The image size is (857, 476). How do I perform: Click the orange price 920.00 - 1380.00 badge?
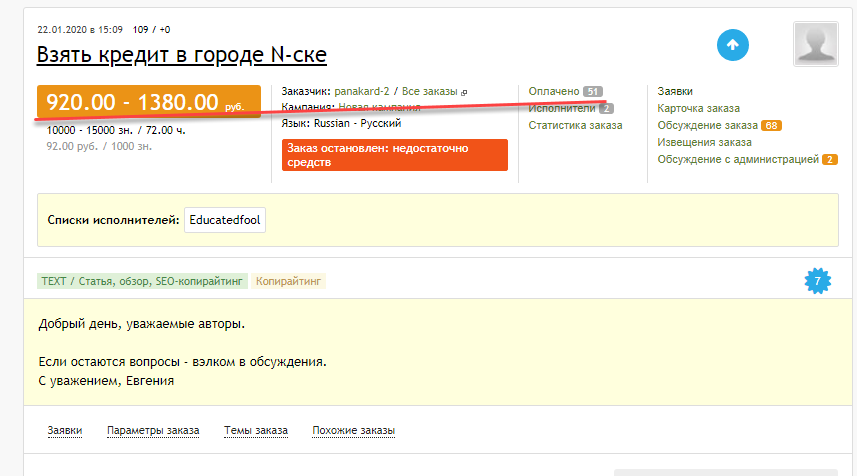pos(148,102)
